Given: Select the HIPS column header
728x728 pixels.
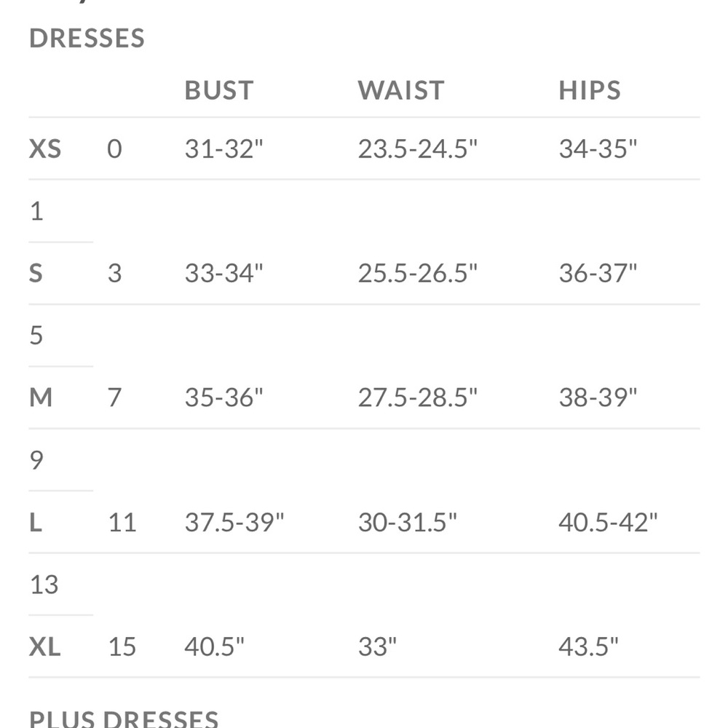Looking at the screenshot, I should click(590, 90).
